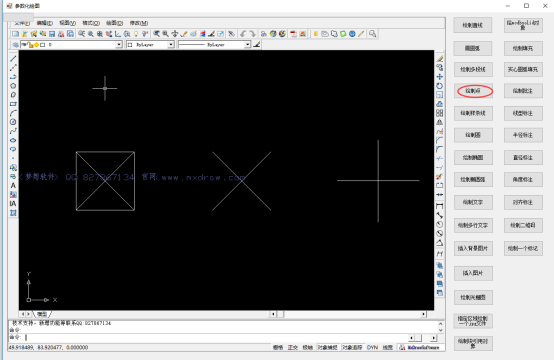The width and height of the screenshot is (554, 360).
Task: Toggle 对象捕捉 object snap in the status bar
Action: [327, 348]
